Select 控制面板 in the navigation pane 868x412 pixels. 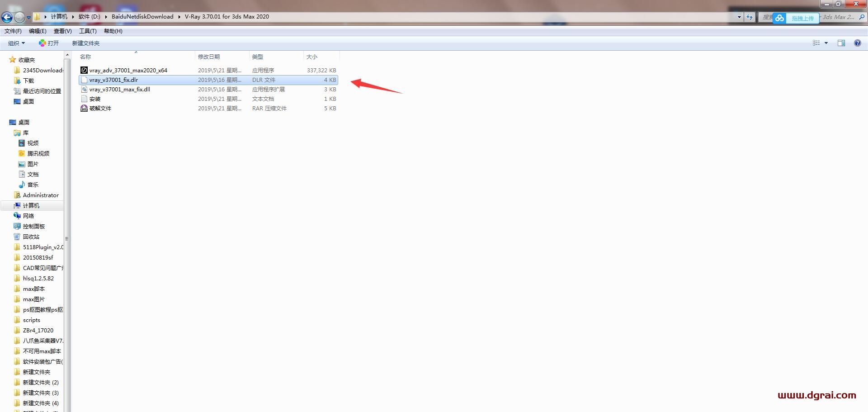coord(34,226)
